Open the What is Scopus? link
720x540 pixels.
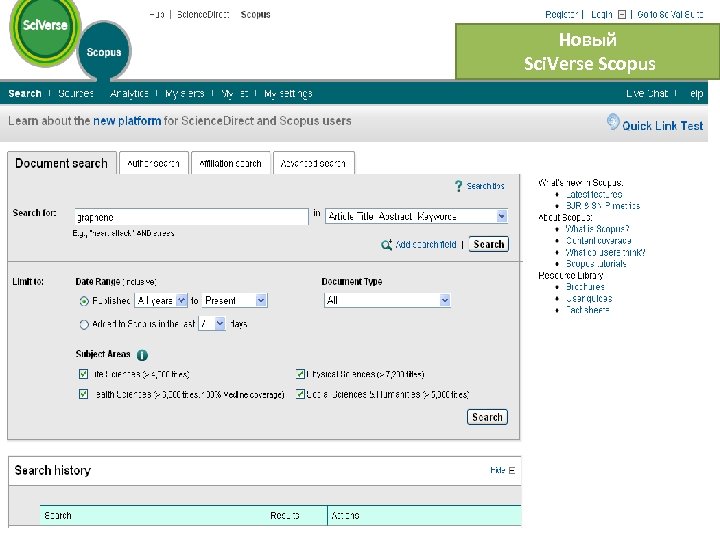pyautogui.click(x=597, y=229)
